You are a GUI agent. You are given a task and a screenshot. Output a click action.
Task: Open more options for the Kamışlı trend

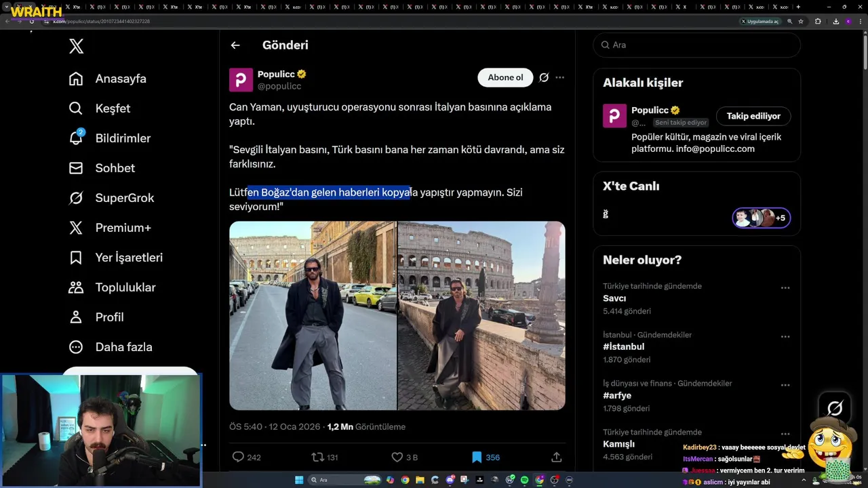tap(785, 434)
